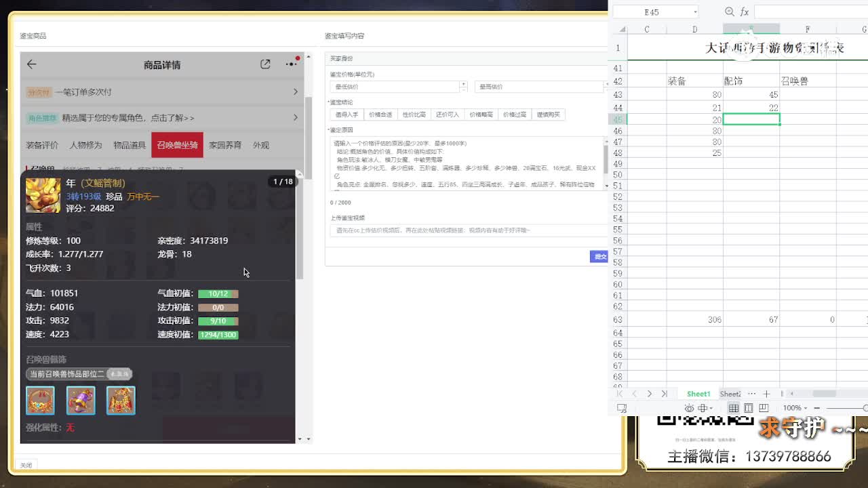Switch to page layout view icon

point(749,408)
